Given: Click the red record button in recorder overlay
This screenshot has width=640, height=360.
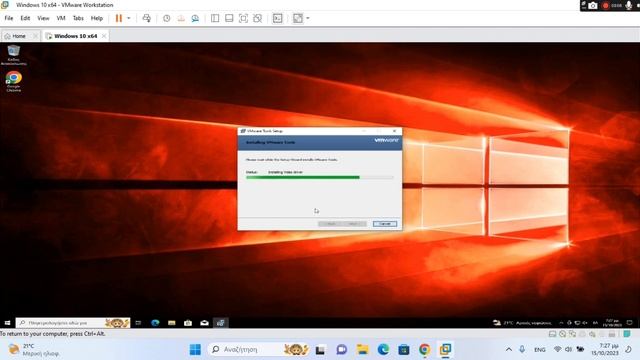Looking at the screenshot, I should (x=606, y=6).
